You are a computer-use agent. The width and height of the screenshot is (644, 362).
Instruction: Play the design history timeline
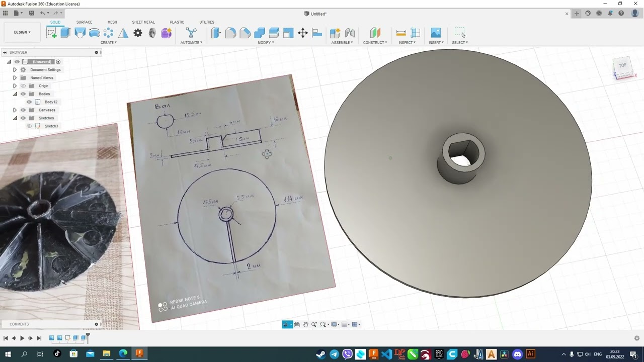[22, 338]
